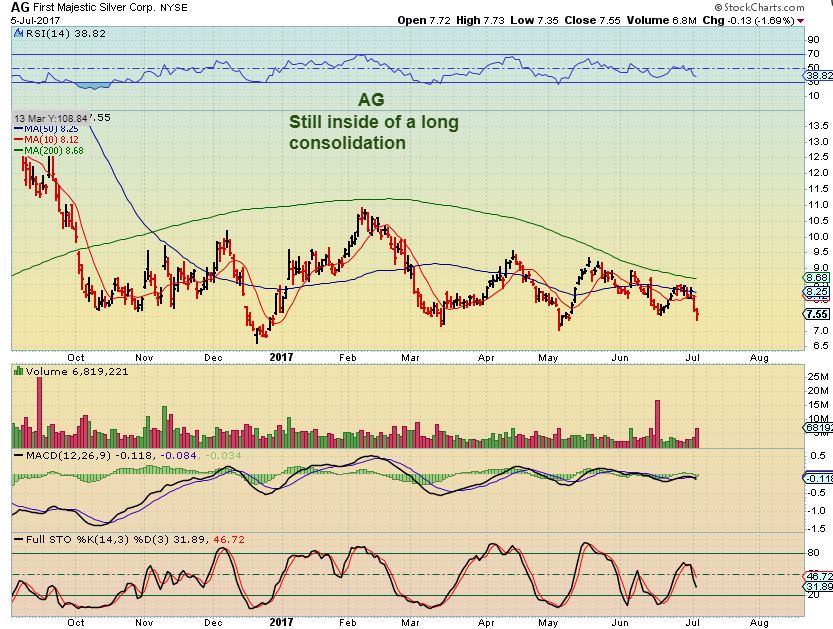Click the June volume spike bar

coord(657,424)
